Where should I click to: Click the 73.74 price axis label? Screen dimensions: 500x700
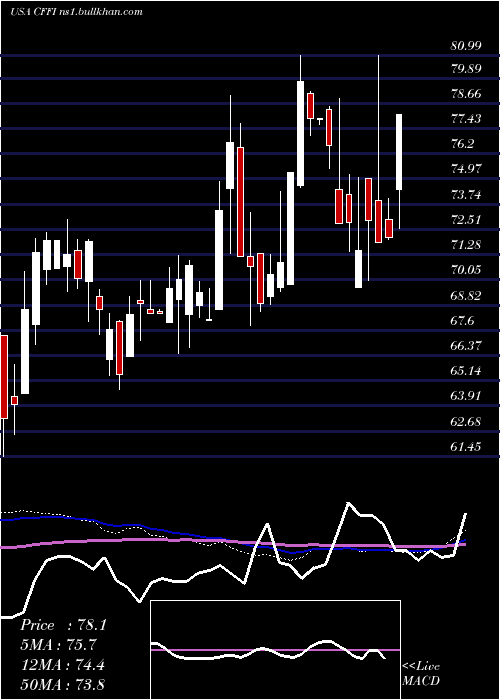point(466,195)
